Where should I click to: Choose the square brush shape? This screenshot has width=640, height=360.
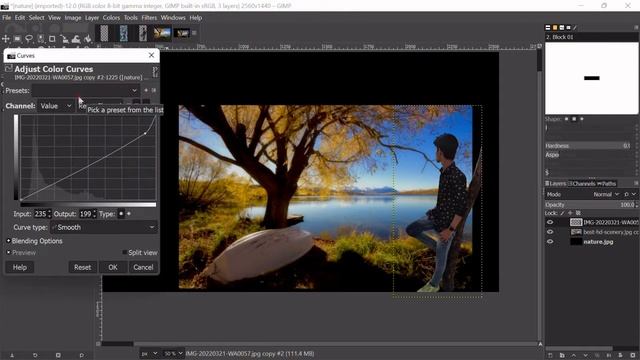point(574,119)
